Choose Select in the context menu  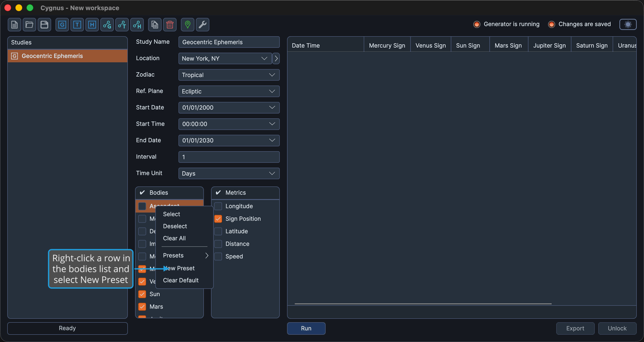184,214
